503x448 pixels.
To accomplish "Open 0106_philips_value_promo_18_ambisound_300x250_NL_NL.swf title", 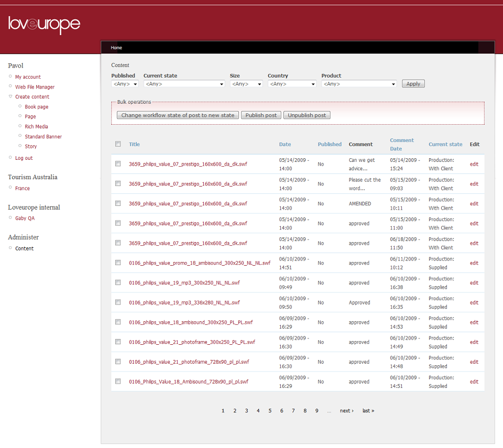I will 200,263.
